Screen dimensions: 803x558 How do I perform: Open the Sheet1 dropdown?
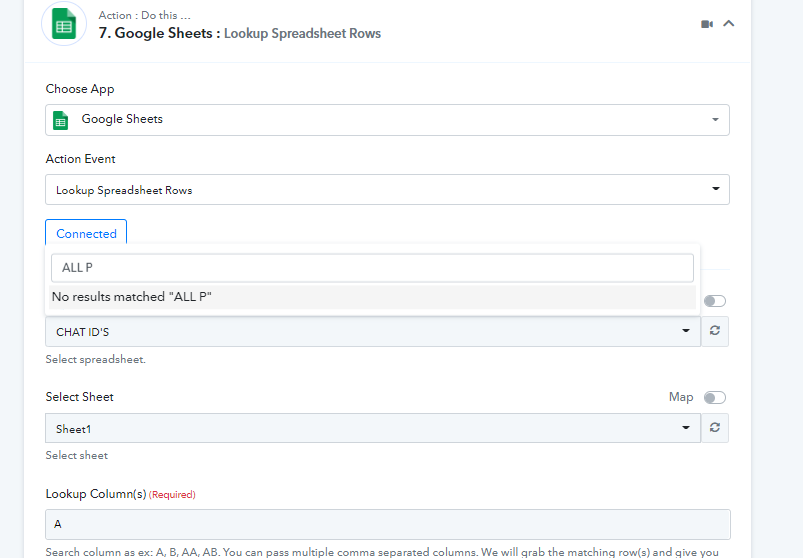(373, 428)
